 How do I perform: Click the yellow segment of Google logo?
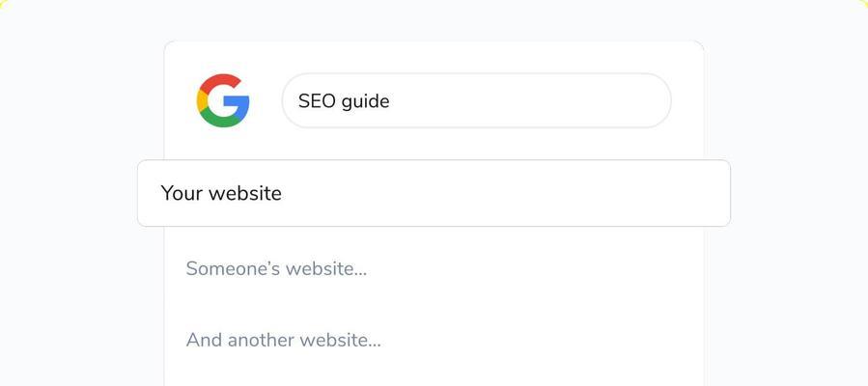201,100
